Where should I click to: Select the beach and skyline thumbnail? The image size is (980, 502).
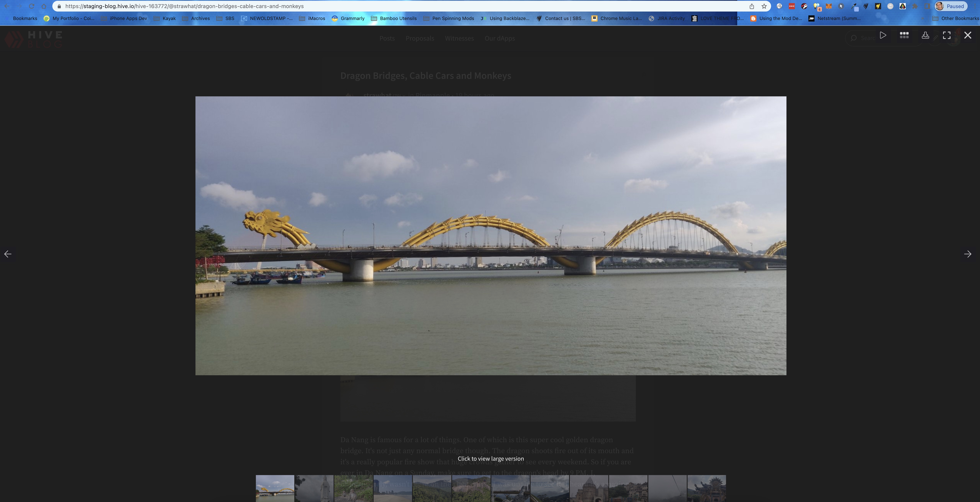(x=393, y=488)
